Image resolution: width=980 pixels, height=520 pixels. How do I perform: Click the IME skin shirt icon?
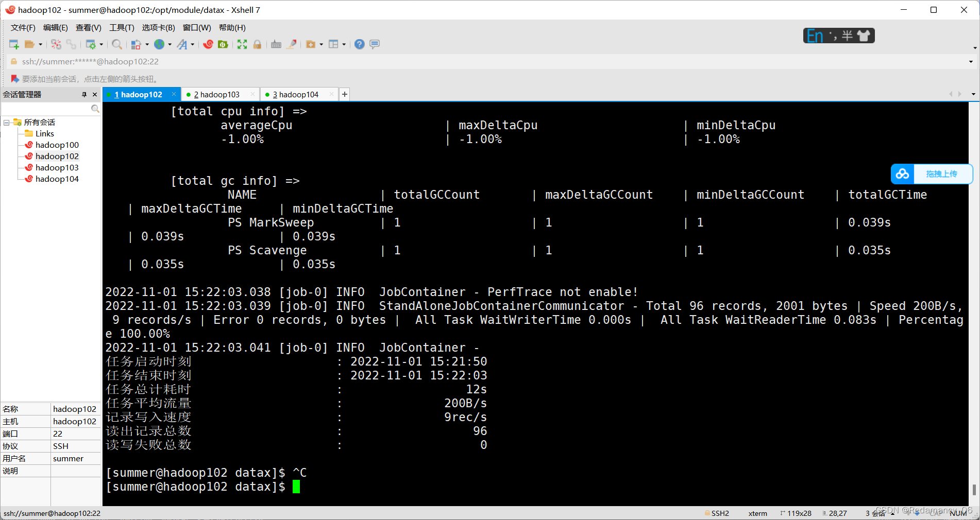[864, 36]
